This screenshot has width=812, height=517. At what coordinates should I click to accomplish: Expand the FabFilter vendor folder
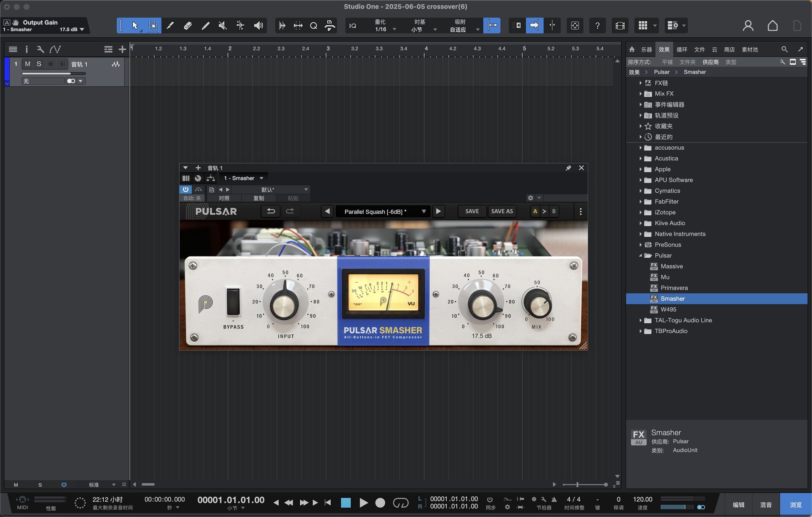tap(640, 202)
